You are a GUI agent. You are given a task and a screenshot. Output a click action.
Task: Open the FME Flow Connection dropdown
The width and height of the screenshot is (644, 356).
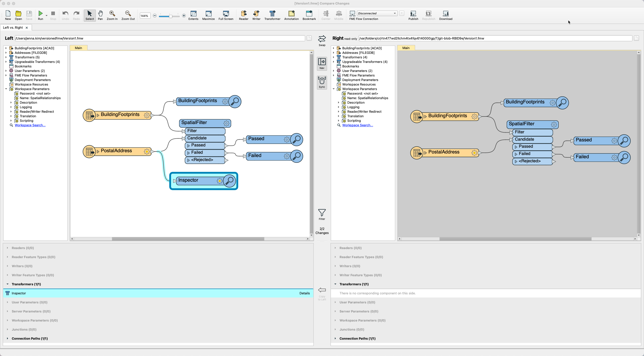[377, 13]
